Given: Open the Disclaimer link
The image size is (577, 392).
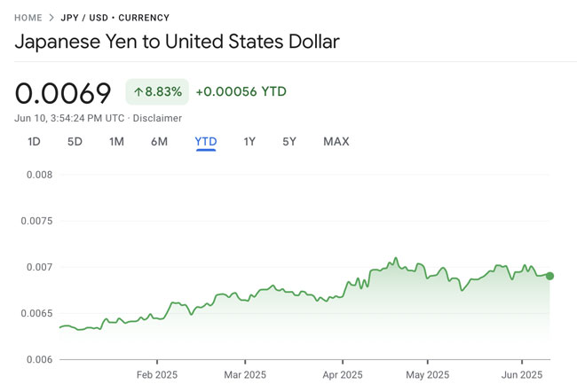Looking at the screenshot, I should pos(158,118).
